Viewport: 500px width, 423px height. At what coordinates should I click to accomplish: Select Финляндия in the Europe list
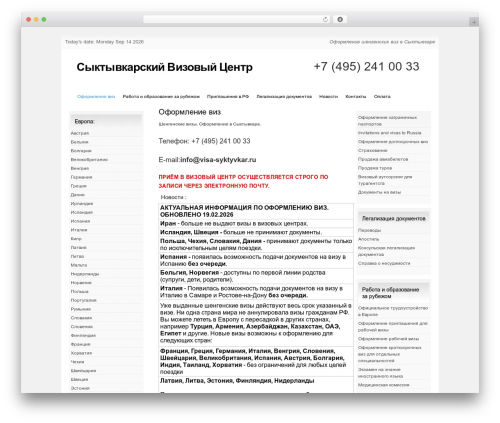pyautogui.click(x=83, y=336)
